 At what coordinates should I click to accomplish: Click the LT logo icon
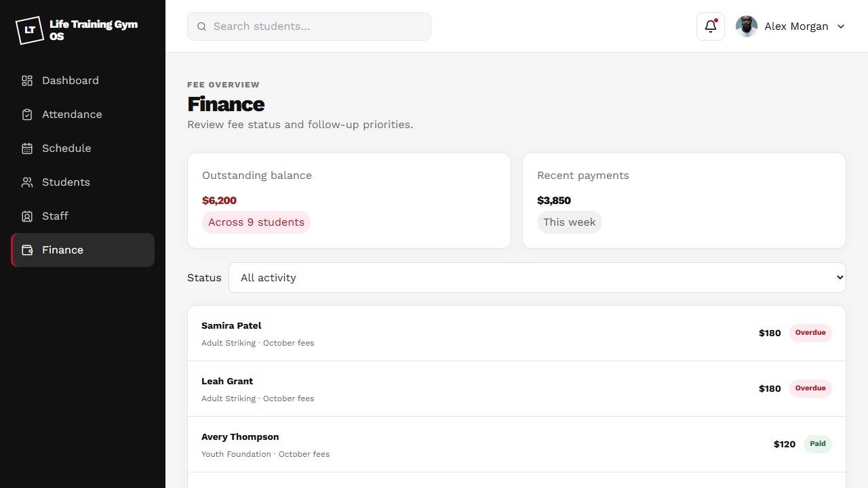[x=30, y=30]
